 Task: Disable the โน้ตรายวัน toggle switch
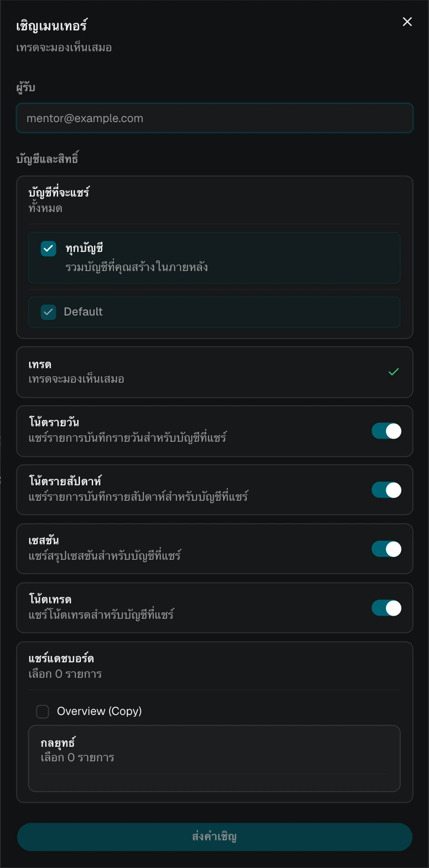pyautogui.click(x=386, y=431)
